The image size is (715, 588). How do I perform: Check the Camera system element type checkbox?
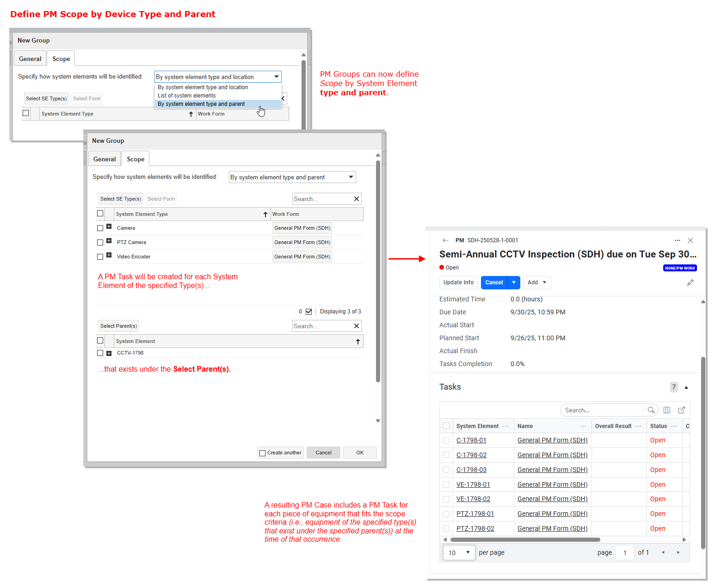pyautogui.click(x=100, y=228)
